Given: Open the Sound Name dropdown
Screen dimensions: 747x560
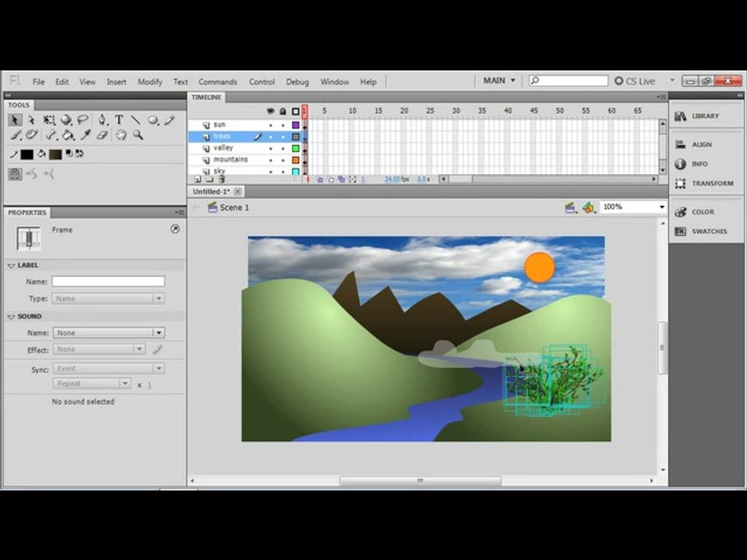Looking at the screenshot, I should pos(109,333).
